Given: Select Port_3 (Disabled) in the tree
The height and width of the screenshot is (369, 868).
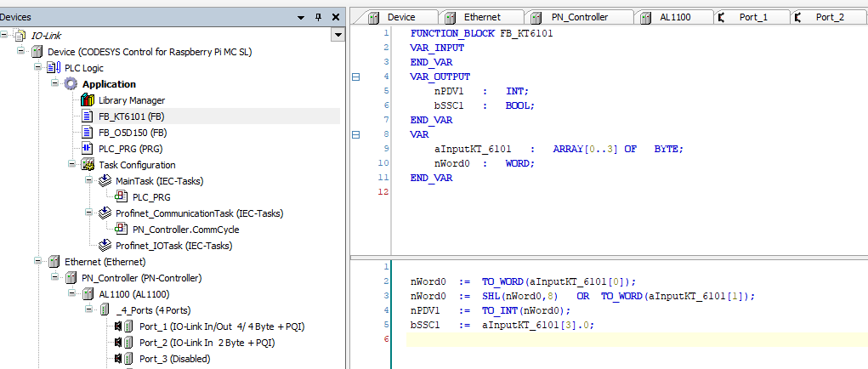Looking at the screenshot, I should [x=175, y=359].
